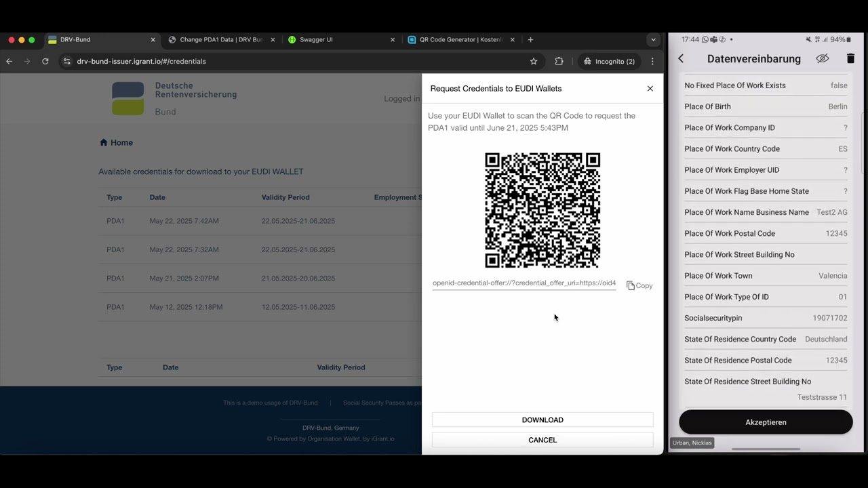Select PDA1 row dated May 21, 2025 2:07PM
868x488 pixels.
tap(261, 279)
